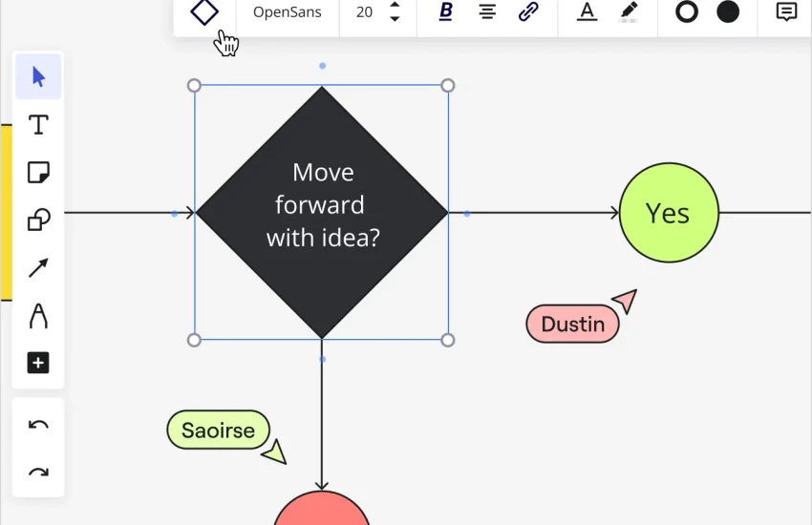Select the arrow connector tool
The height and width of the screenshot is (525, 812).
click(x=38, y=268)
